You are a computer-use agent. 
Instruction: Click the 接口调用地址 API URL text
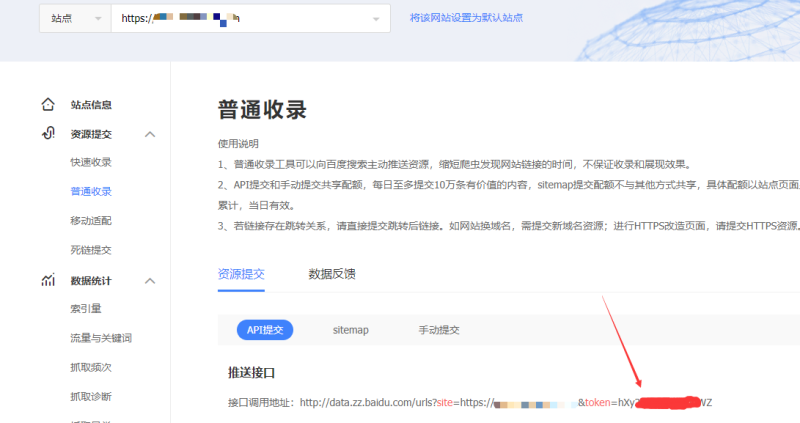[x=470, y=403]
